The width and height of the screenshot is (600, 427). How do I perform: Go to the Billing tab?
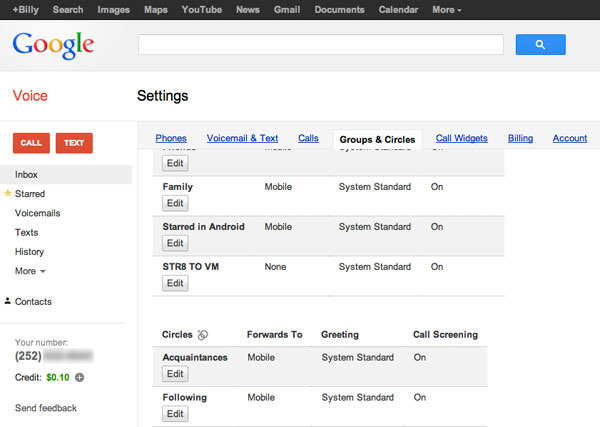coord(520,138)
